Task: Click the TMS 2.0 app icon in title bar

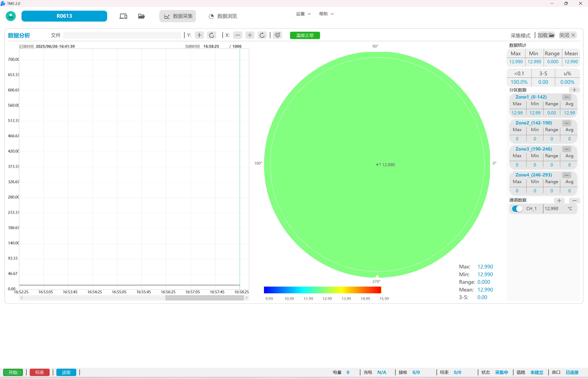Action: [3, 3]
